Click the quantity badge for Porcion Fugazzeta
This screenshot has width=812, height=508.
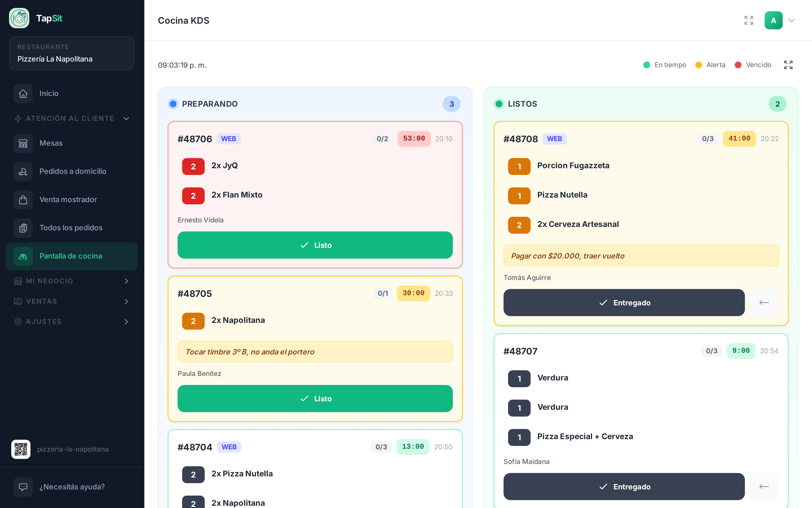click(519, 166)
